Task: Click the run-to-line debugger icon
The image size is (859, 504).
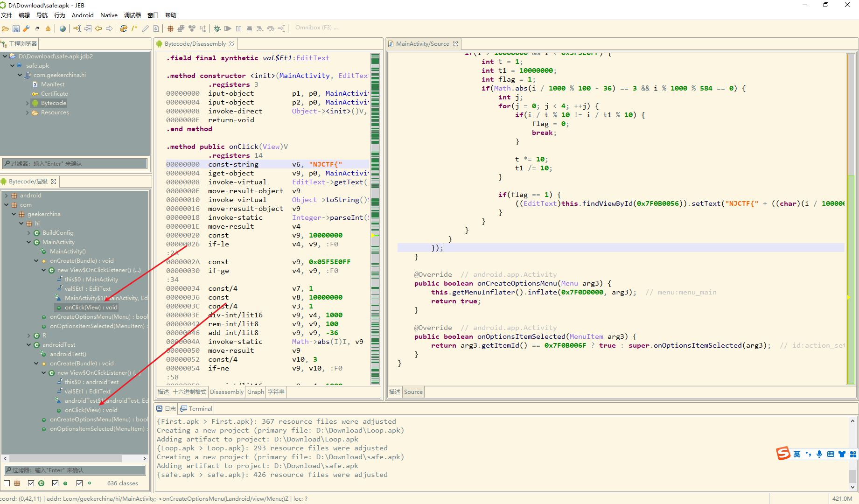Action: tap(281, 28)
